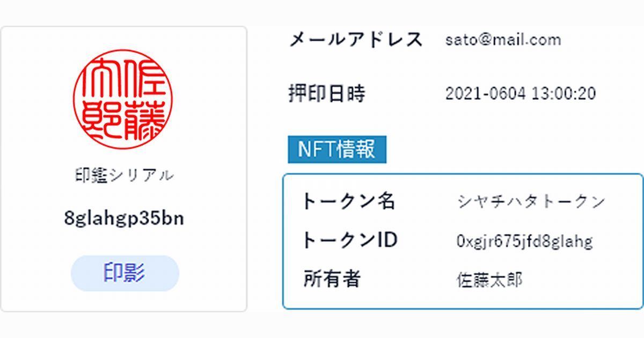Select the owner name 佐藤太郎
The image size is (644, 338).
tap(489, 280)
